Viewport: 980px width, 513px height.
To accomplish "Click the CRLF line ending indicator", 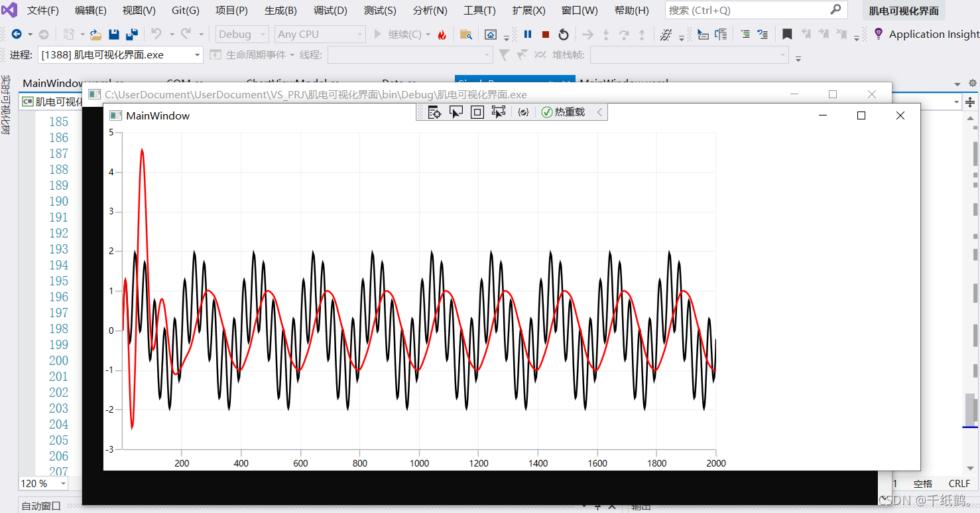I will coord(959,484).
